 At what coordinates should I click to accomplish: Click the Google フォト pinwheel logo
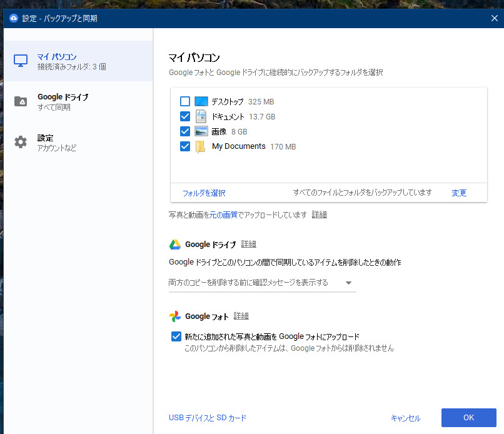(x=175, y=316)
